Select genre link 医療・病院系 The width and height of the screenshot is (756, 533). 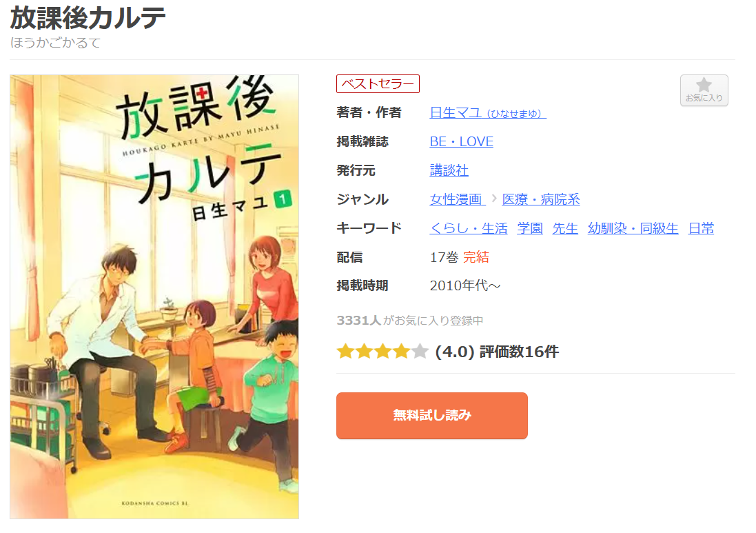tap(540, 199)
